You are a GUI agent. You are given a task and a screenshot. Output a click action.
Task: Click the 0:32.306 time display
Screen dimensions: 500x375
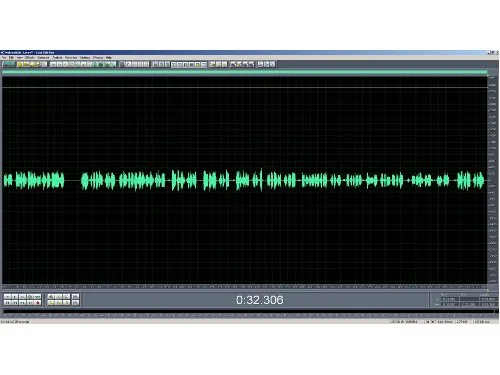260,300
